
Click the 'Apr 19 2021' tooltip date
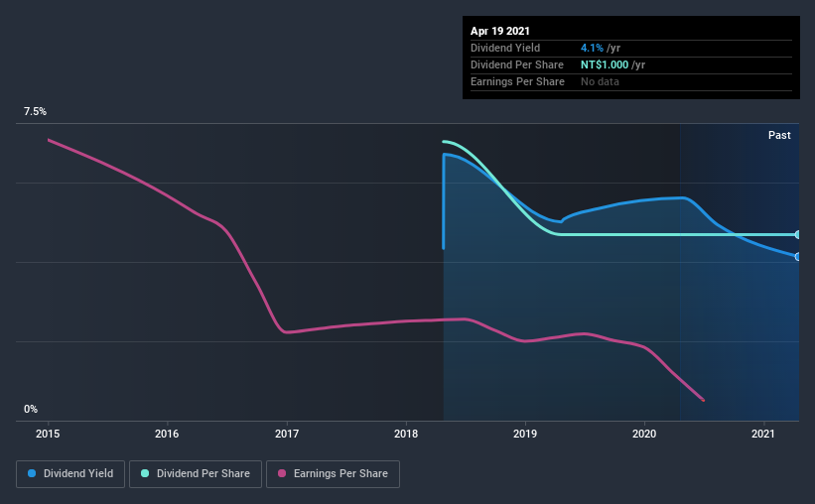[500, 31]
